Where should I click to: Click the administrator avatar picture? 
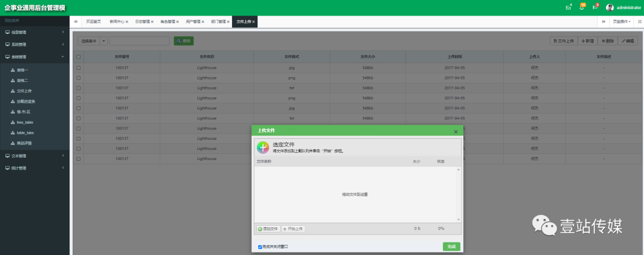[x=610, y=7]
